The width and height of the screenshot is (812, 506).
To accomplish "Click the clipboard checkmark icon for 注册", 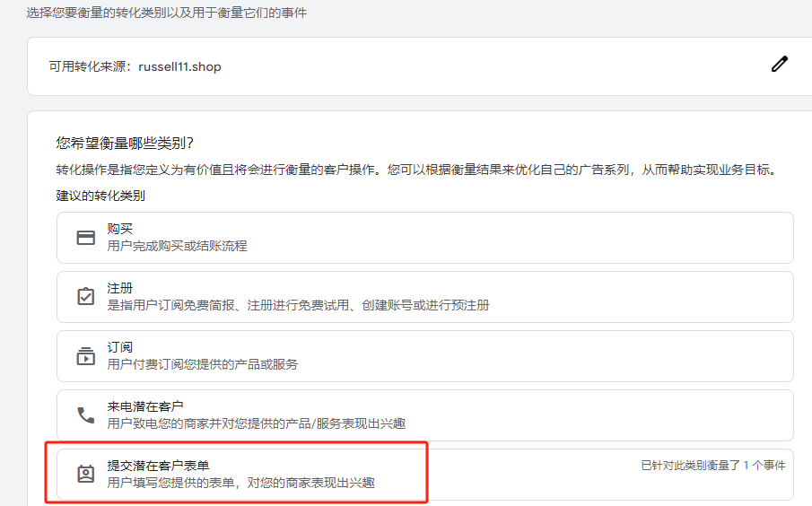I will 86,297.
